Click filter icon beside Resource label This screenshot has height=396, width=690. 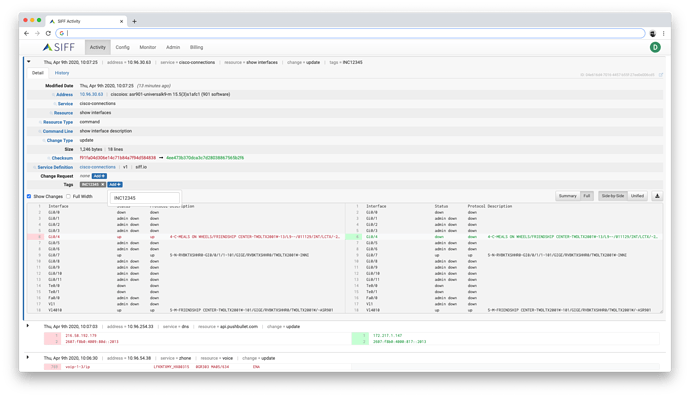[x=51, y=113]
